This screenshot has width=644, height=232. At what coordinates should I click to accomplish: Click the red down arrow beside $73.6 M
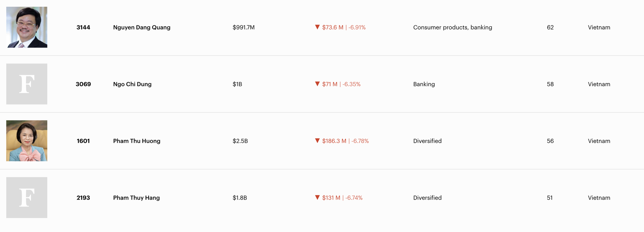pyautogui.click(x=317, y=27)
